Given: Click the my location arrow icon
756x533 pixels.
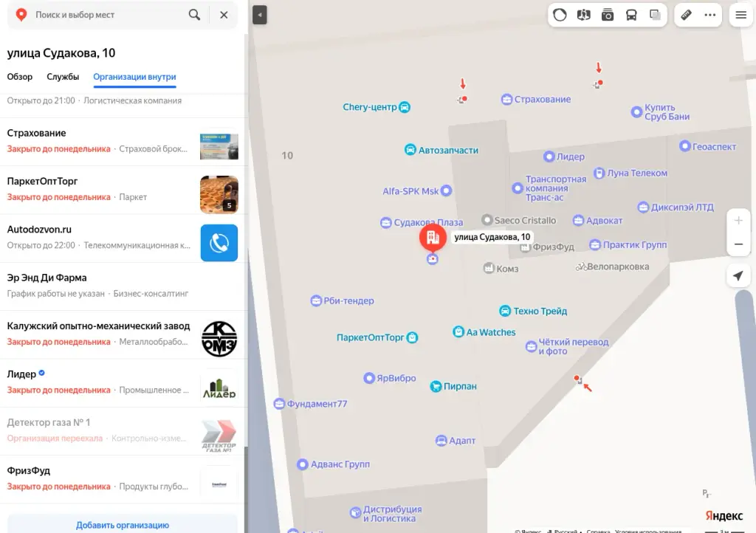Looking at the screenshot, I should click(738, 275).
